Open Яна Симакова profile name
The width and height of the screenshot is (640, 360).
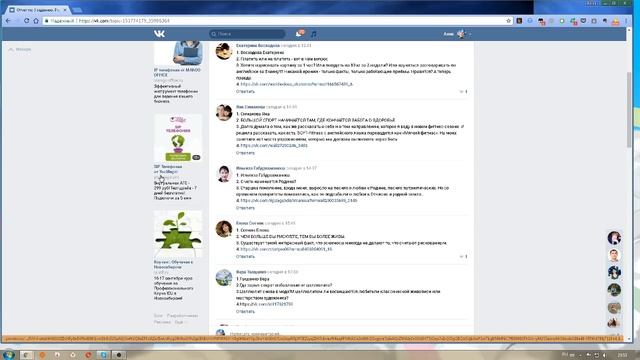tap(250, 107)
